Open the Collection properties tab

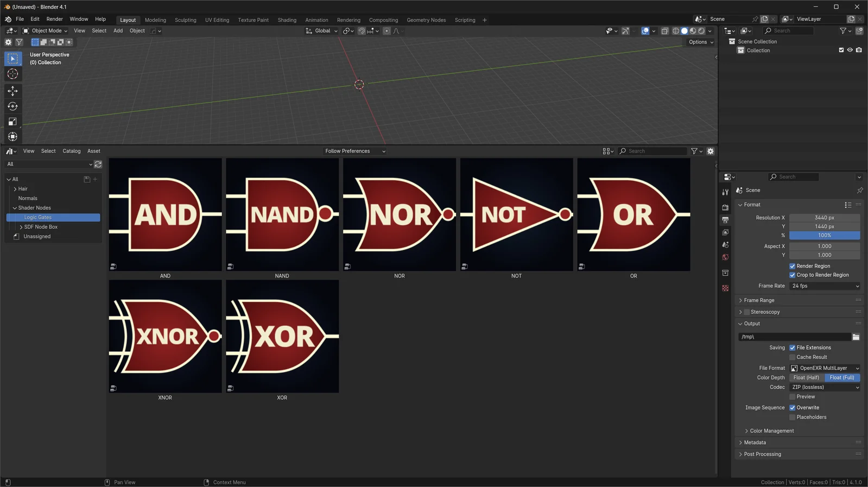coord(725,273)
